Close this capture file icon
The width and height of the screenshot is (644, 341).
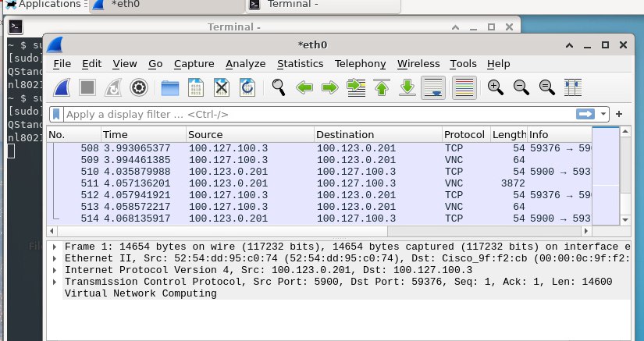click(x=222, y=87)
